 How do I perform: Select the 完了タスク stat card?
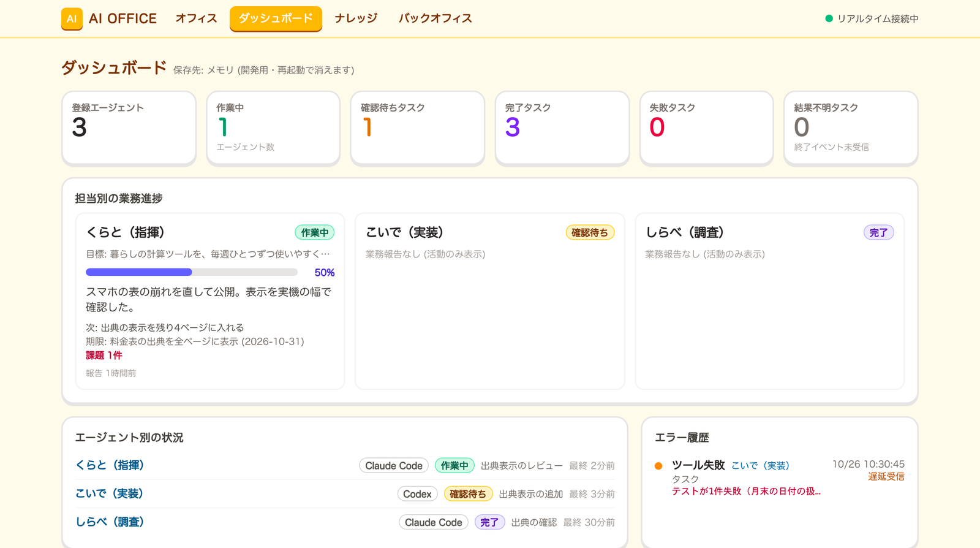click(x=562, y=127)
